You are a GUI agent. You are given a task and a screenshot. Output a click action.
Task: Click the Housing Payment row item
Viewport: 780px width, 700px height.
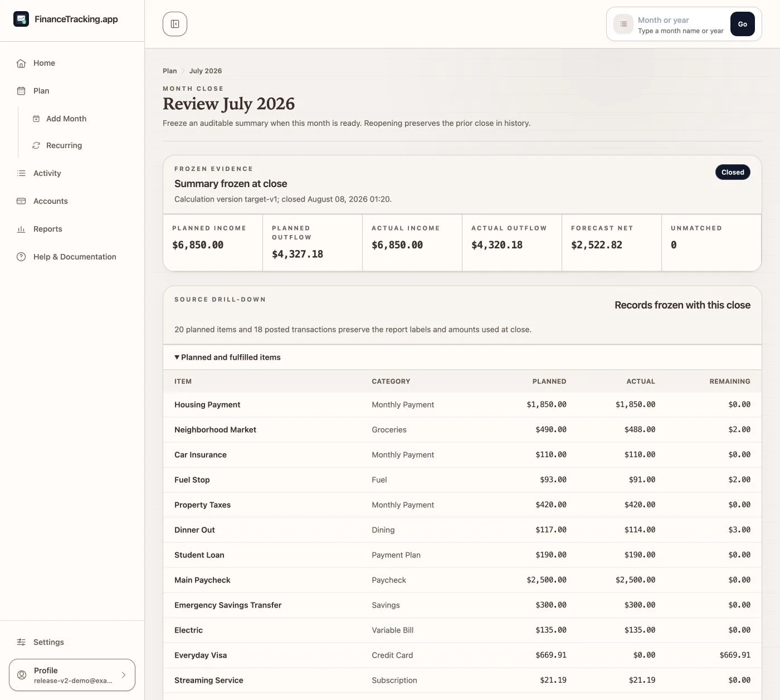coord(207,405)
